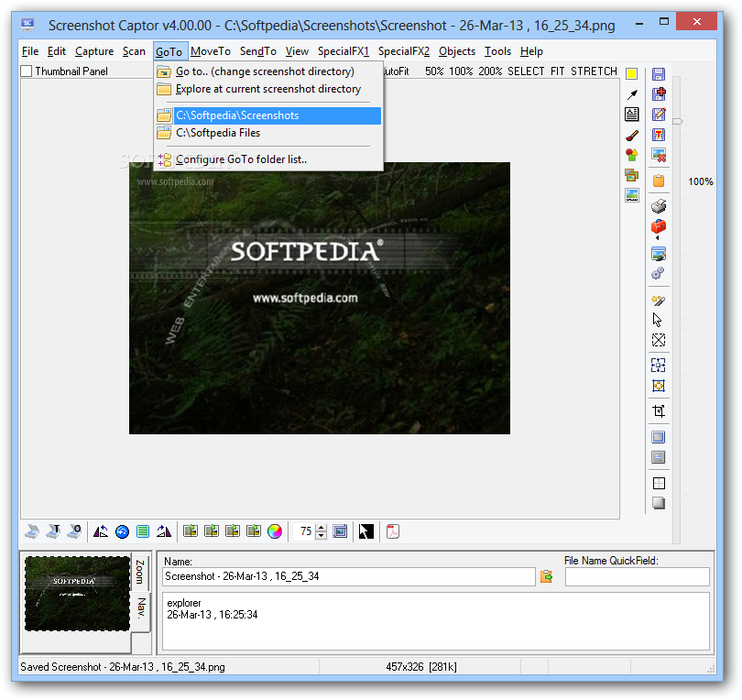Choose Explore at current screenshot directory
742x700 pixels.
point(268,89)
